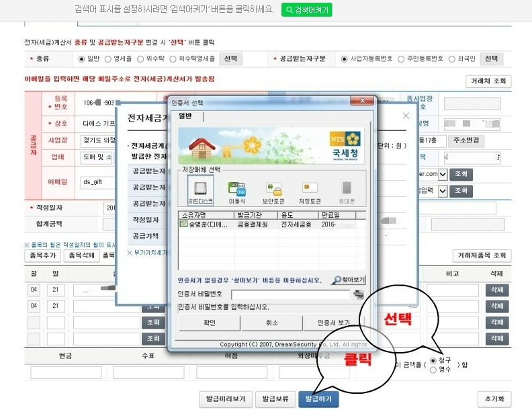
Task: Click the 검색어켜기 green button
Action: 306,10
